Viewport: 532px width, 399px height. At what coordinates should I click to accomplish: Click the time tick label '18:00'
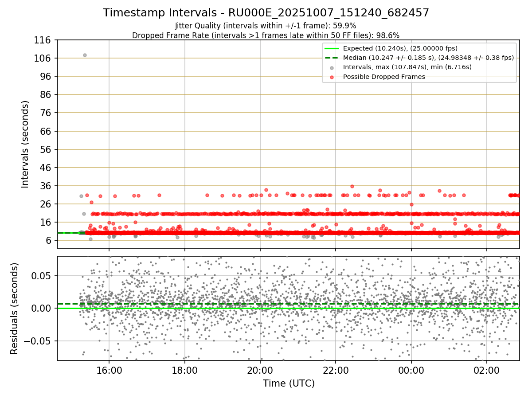click(x=185, y=370)
